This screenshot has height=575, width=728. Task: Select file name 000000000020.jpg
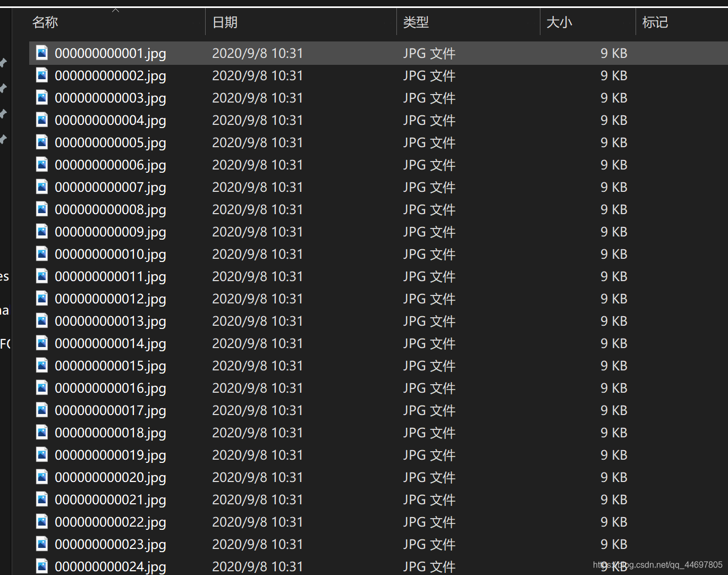click(x=111, y=478)
